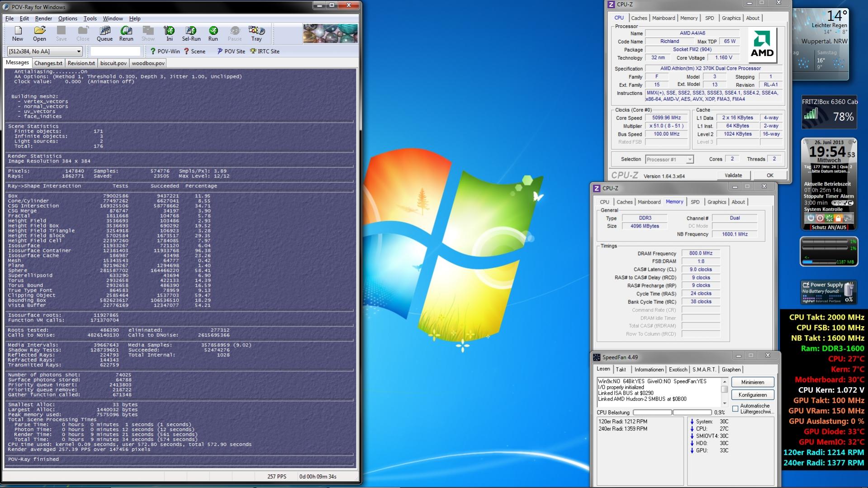Send POV-Ray to the Tray

[256, 33]
